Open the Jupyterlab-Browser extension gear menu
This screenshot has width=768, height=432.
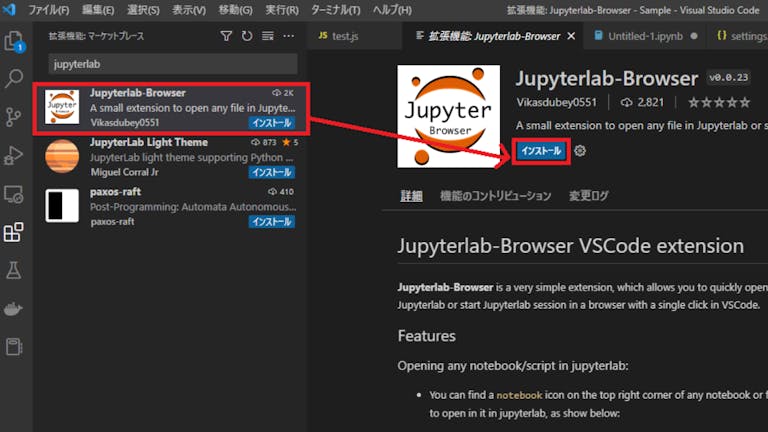pos(580,151)
